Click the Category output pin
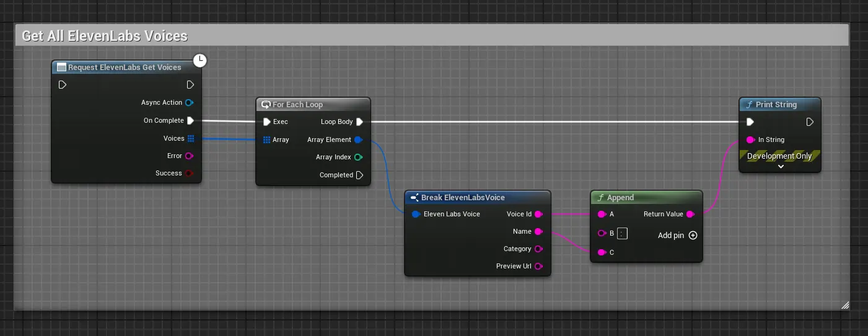This screenshot has height=336, width=868. (x=538, y=249)
